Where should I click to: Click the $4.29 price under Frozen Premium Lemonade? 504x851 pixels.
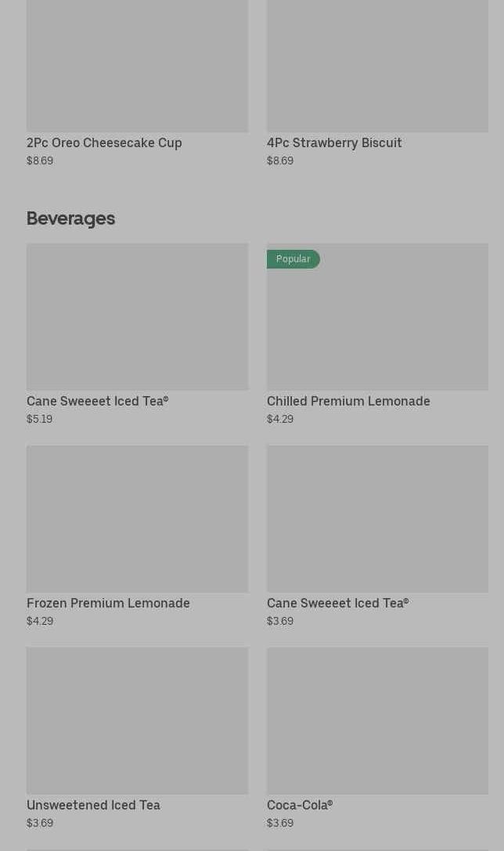point(39,621)
